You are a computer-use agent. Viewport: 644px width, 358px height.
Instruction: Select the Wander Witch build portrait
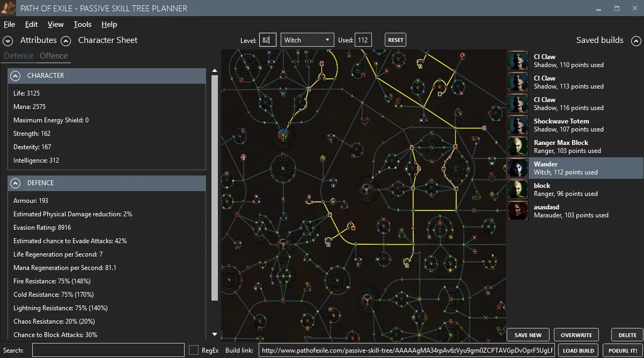518,168
